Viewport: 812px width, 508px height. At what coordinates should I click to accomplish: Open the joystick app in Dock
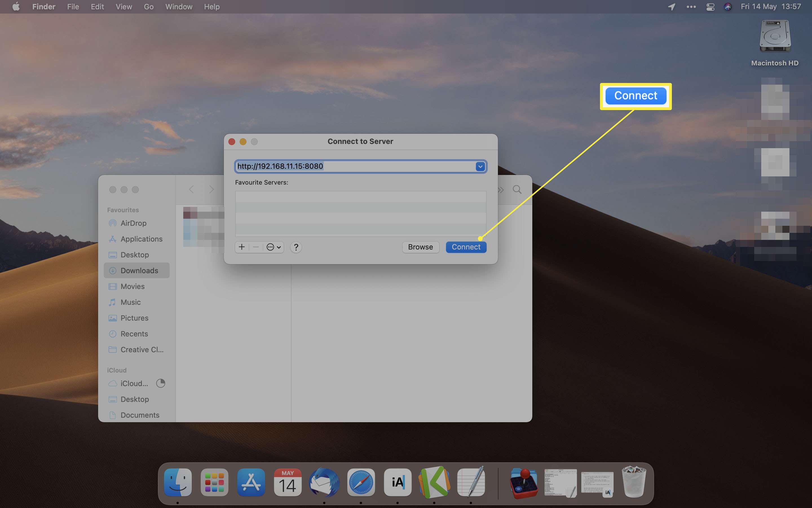click(524, 483)
